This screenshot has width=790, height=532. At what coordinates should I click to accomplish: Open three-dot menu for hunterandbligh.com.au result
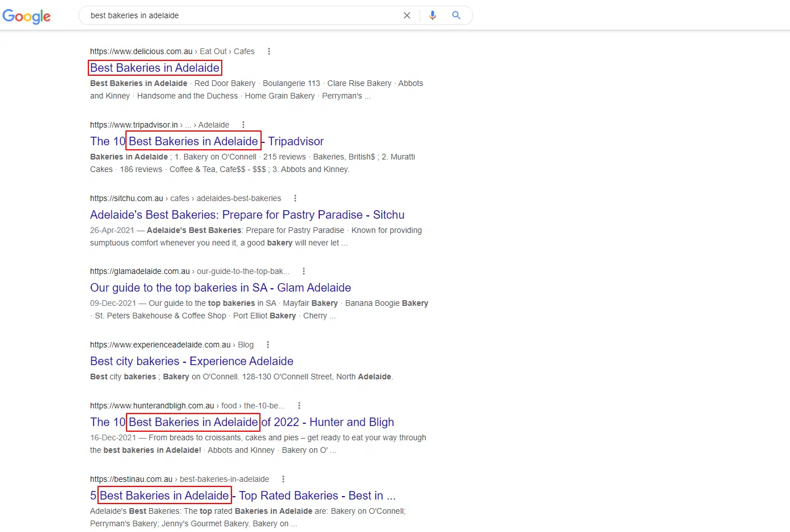(299, 406)
